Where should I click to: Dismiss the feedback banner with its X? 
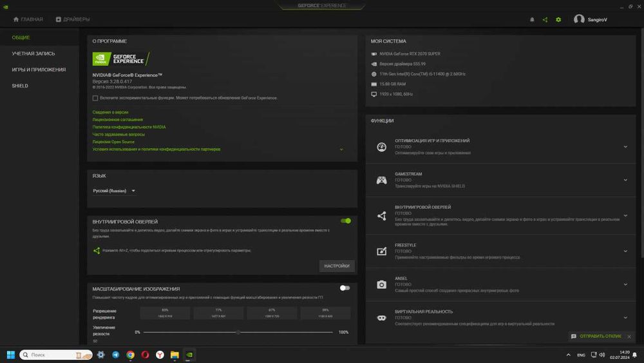[629, 337]
